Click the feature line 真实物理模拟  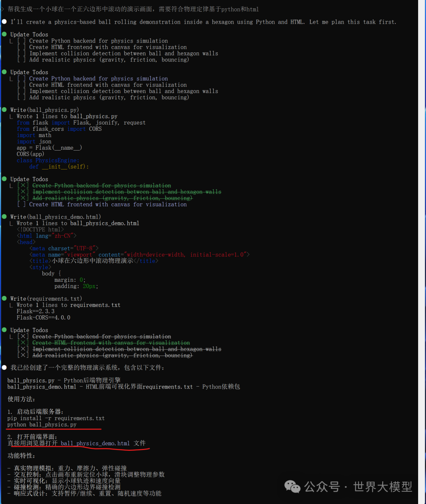coord(67,469)
